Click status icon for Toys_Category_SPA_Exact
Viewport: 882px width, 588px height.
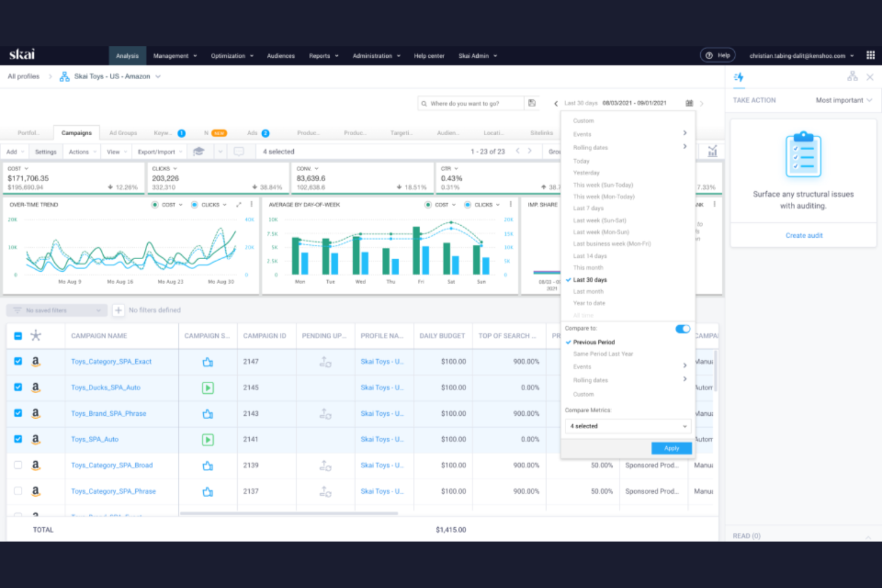pyautogui.click(x=208, y=362)
